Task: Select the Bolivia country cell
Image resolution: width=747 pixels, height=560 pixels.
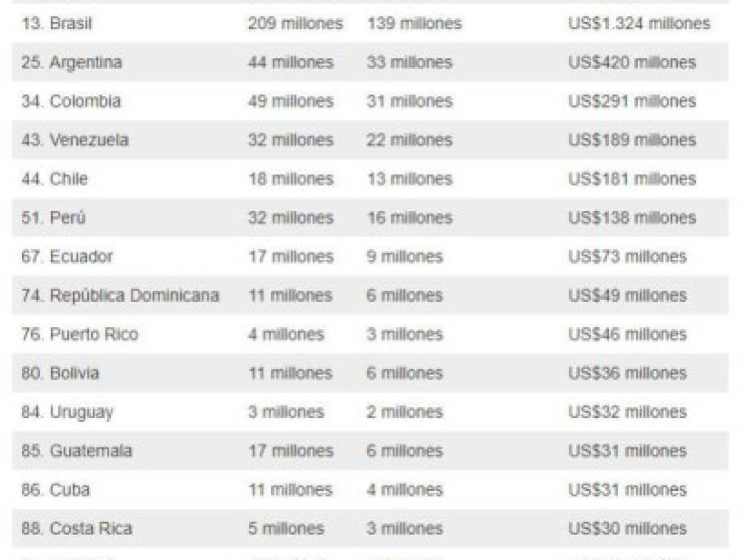Action: click(x=60, y=373)
